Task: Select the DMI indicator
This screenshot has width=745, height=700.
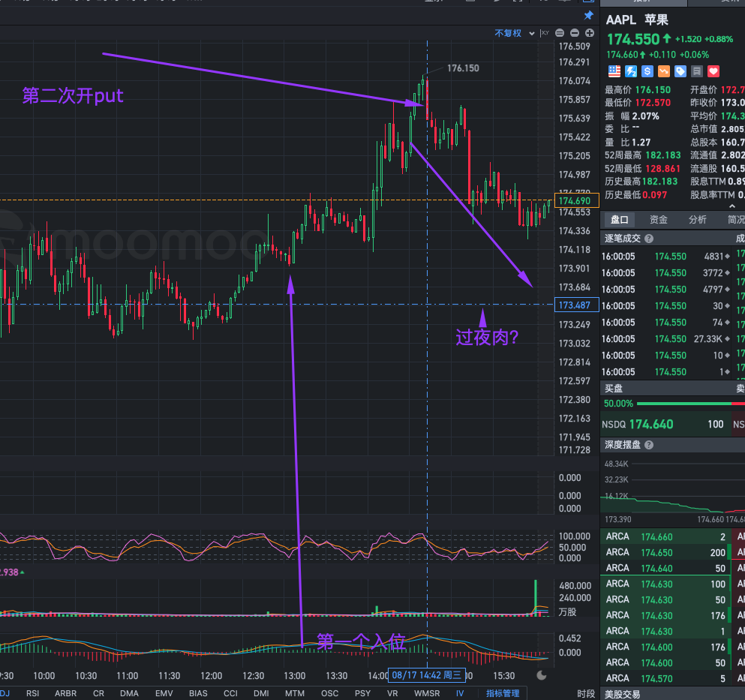Action: click(261, 693)
